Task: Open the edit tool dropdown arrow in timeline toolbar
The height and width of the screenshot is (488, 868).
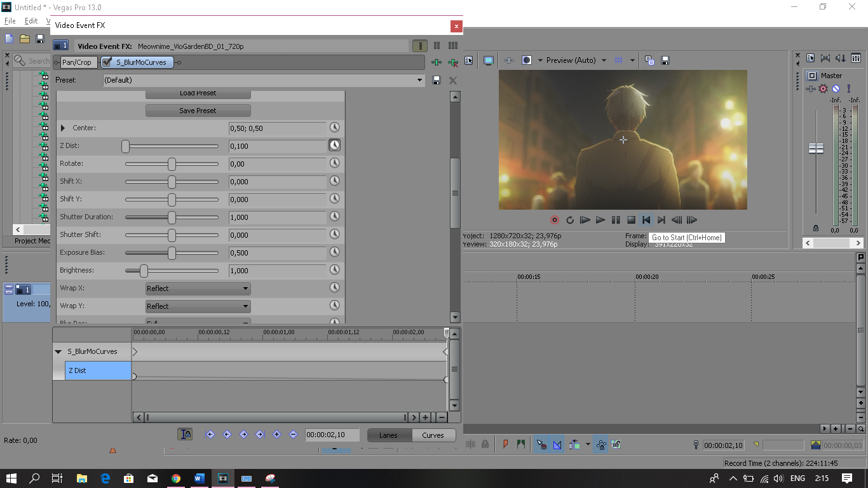Action: click(x=588, y=445)
